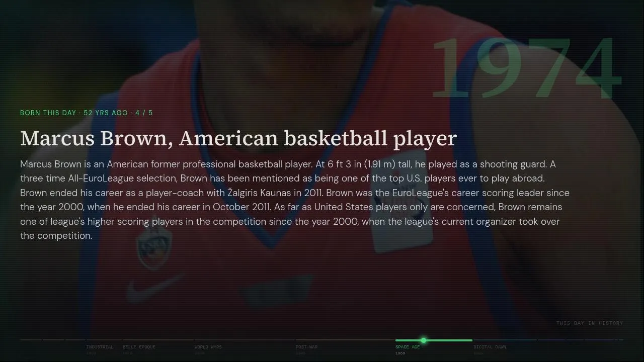644x362 pixels.
Task: Click the large 1974 year display
Action: (526, 68)
